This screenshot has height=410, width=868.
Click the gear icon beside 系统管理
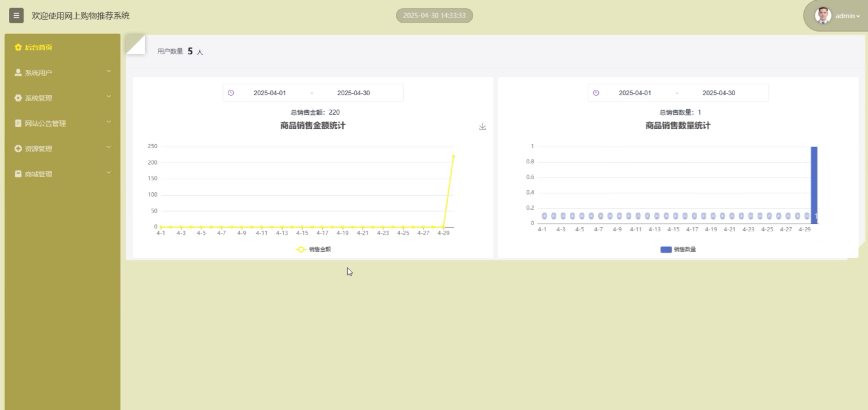pyautogui.click(x=18, y=98)
